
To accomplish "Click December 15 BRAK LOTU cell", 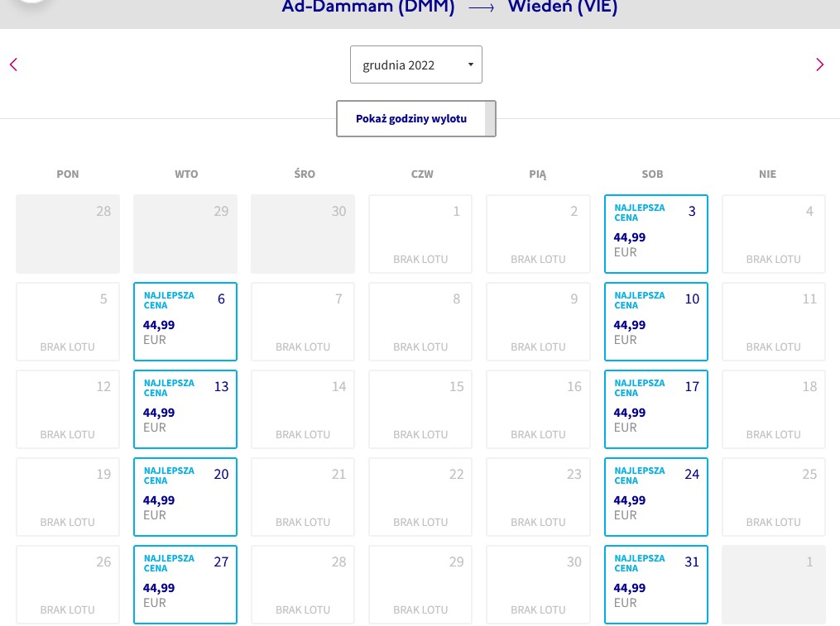I will tap(420, 409).
